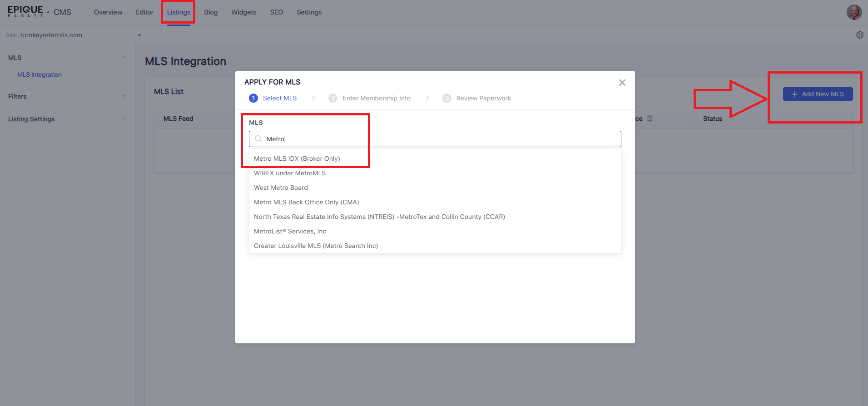
Task: Click the globe icon at top right
Action: pyautogui.click(x=859, y=35)
